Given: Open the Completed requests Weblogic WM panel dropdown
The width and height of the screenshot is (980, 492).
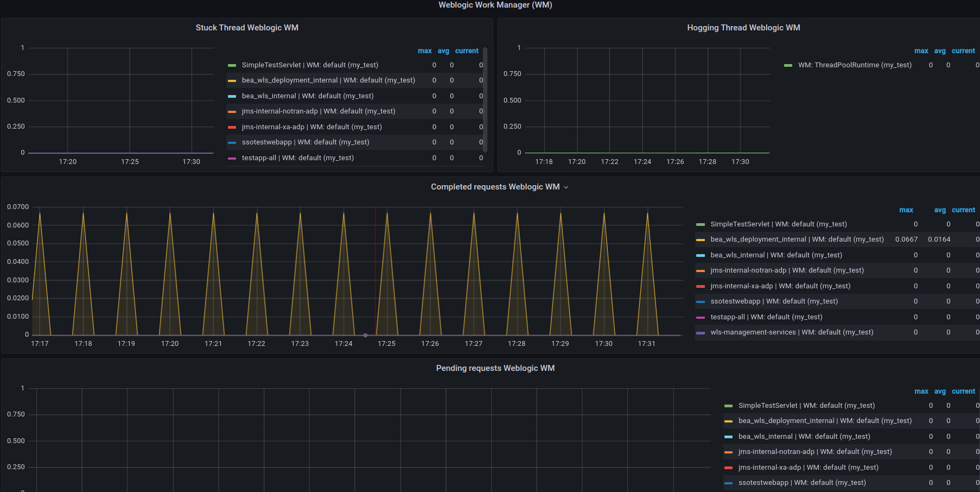Looking at the screenshot, I should coord(566,187).
